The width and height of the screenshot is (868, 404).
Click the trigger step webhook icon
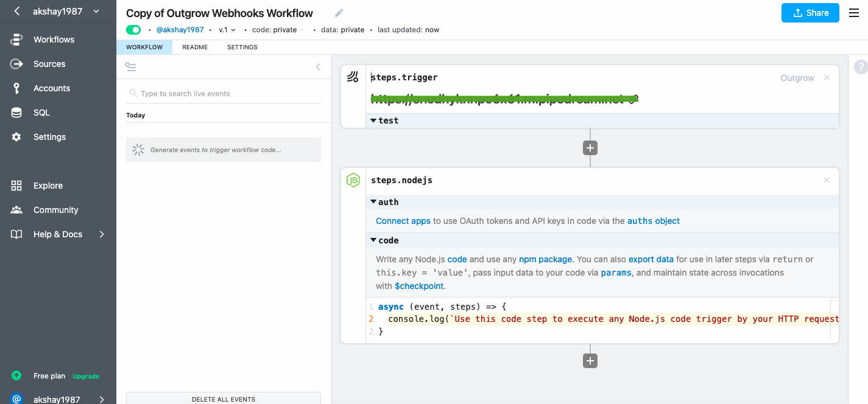tap(353, 77)
